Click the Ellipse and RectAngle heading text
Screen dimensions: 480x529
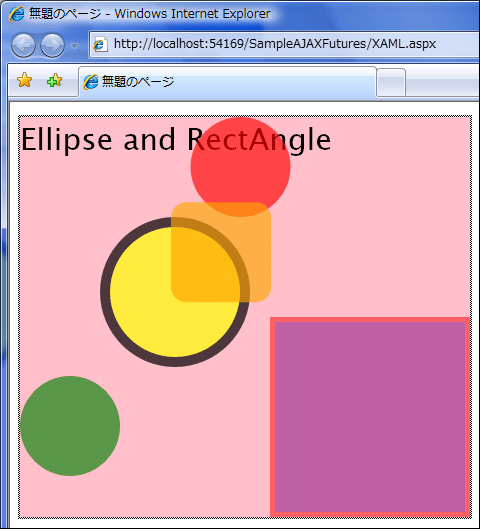tap(176, 139)
